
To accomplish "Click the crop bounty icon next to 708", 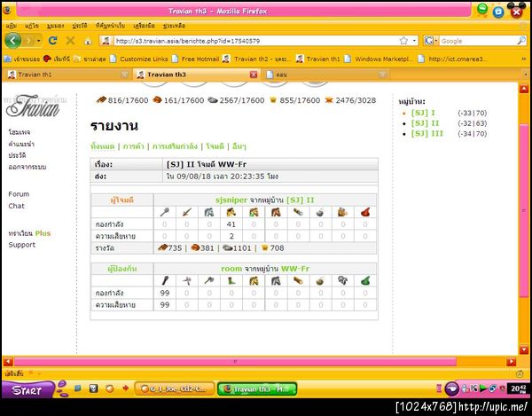I will [264, 248].
